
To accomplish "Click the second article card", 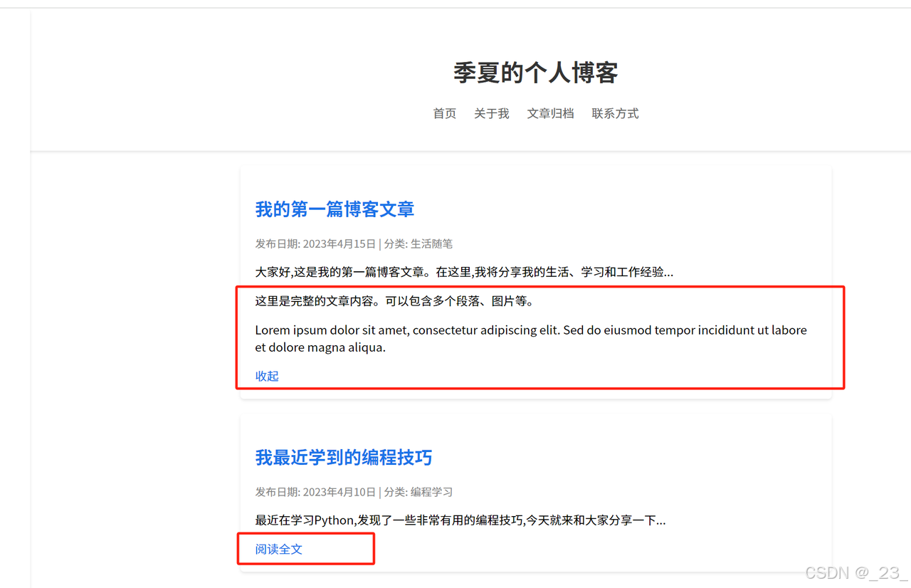I will 536,495.
